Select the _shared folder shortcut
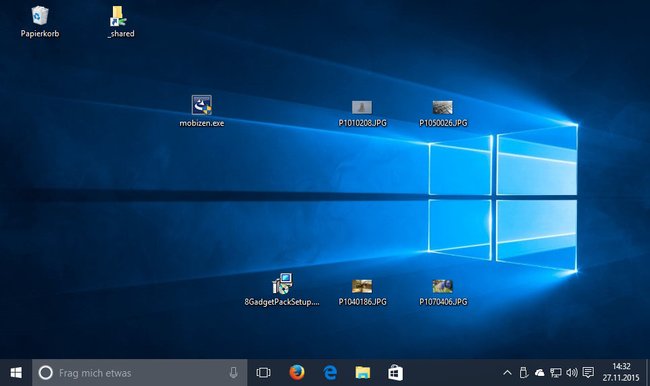650x386 pixels. pyautogui.click(x=118, y=16)
